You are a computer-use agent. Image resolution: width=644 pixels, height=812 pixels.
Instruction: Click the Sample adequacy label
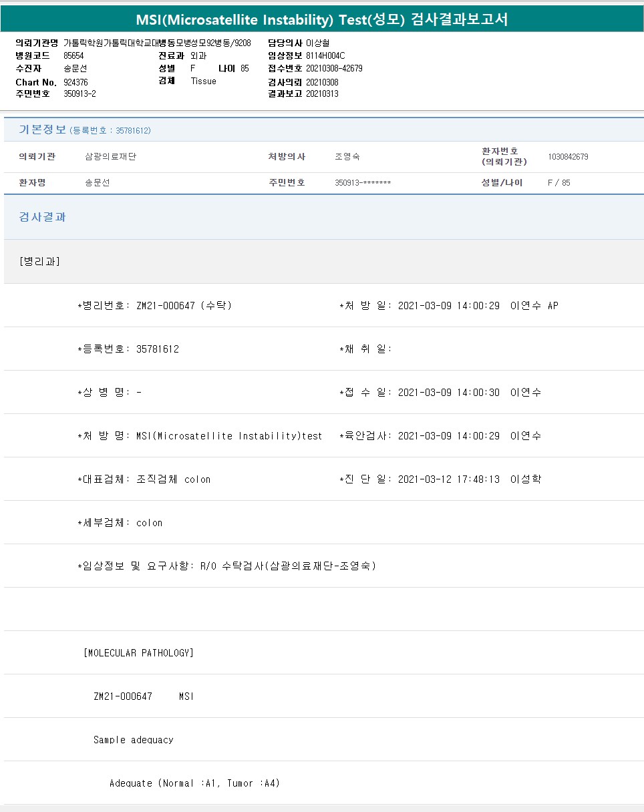[x=134, y=740]
